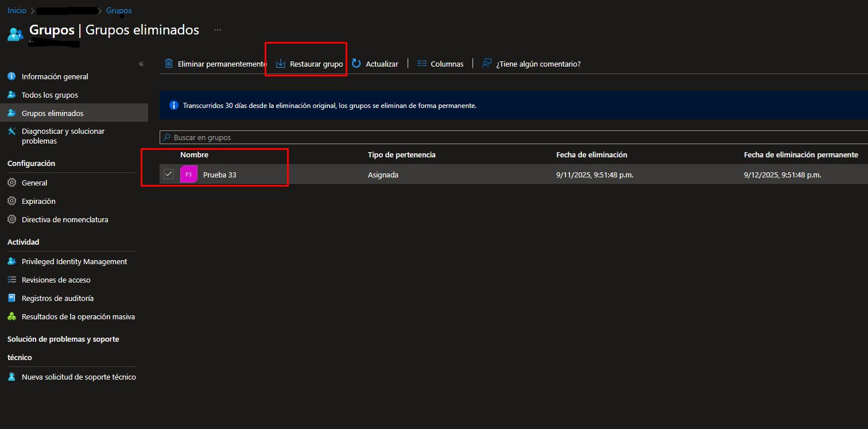The height and width of the screenshot is (429, 868).
Task: Uncheck the Prueba 33 row checkbox
Action: pyautogui.click(x=169, y=174)
